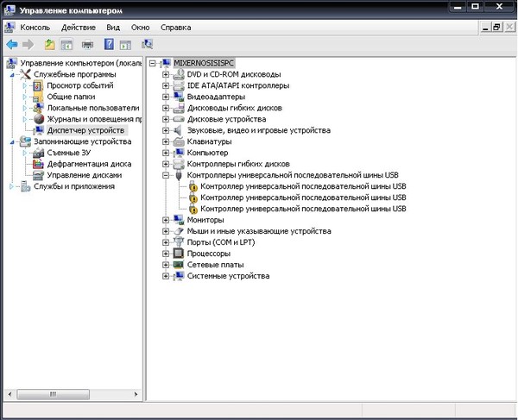This screenshot has width=518, height=420.
Task: Expand the Мониторы node
Action: pyautogui.click(x=166, y=220)
